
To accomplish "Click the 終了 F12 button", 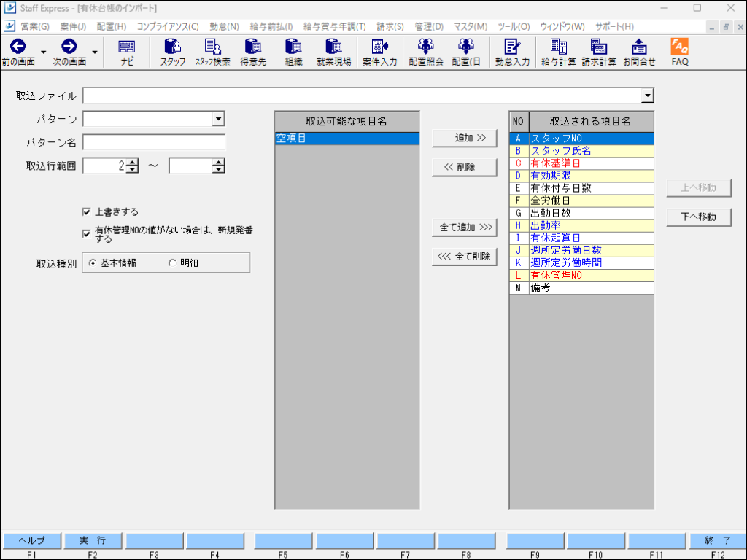I will point(718,540).
